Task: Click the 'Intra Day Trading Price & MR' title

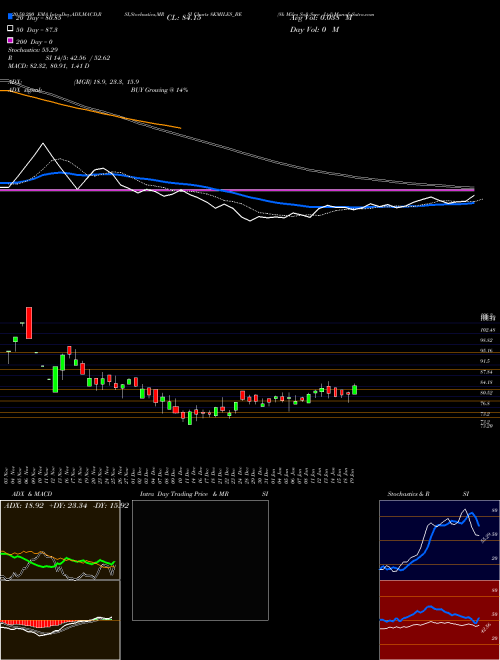Action: point(184,494)
